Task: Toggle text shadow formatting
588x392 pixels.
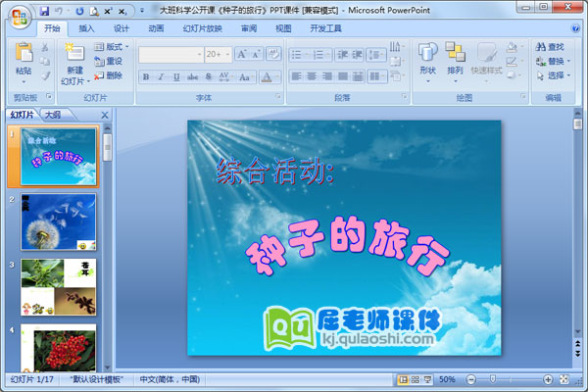Action: pyautogui.click(x=209, y=76)
